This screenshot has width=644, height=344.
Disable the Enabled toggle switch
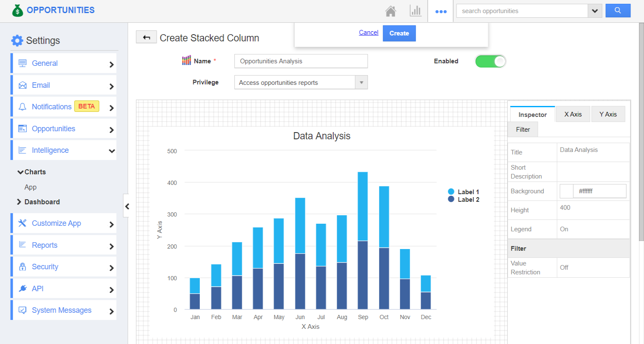[x=490, y=61]
